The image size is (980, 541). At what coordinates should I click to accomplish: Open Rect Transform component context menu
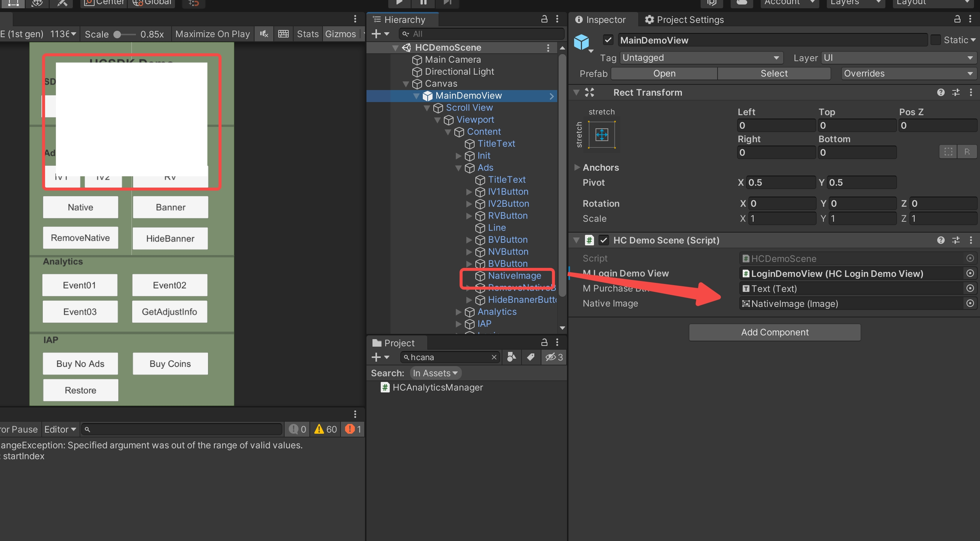971,92
